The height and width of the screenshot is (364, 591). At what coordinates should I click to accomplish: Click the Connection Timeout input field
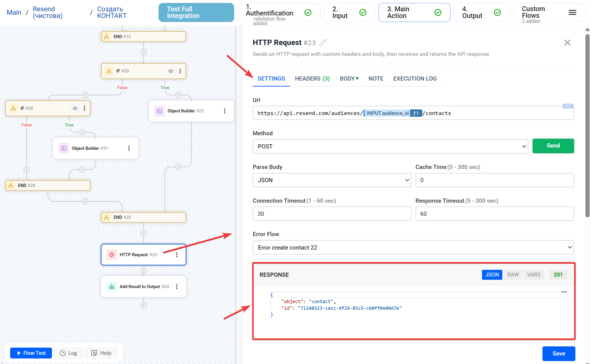[332, 214]
